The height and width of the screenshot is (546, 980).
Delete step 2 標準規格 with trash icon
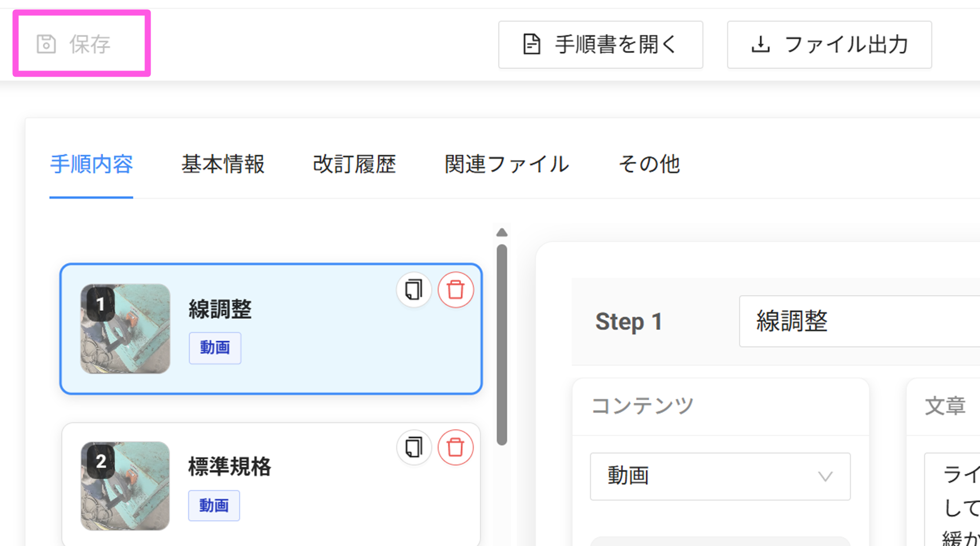455,448
